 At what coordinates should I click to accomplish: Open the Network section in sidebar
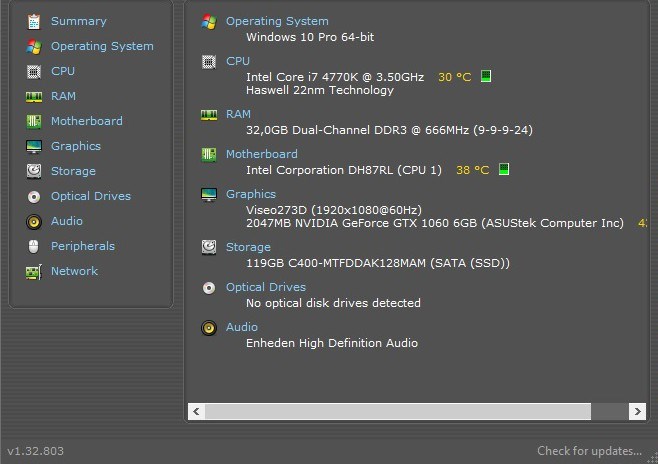[x=74, y=271]
